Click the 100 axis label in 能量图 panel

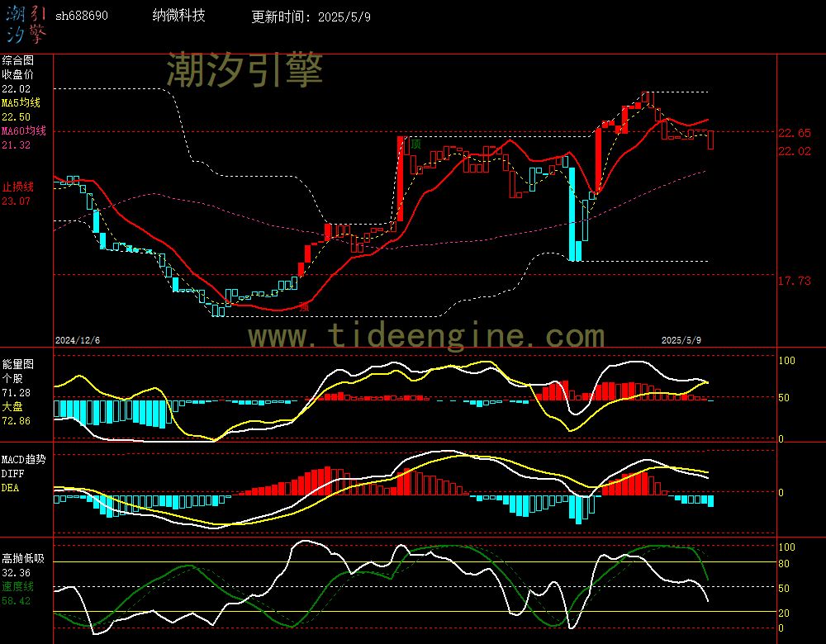[x=786, y=360]
